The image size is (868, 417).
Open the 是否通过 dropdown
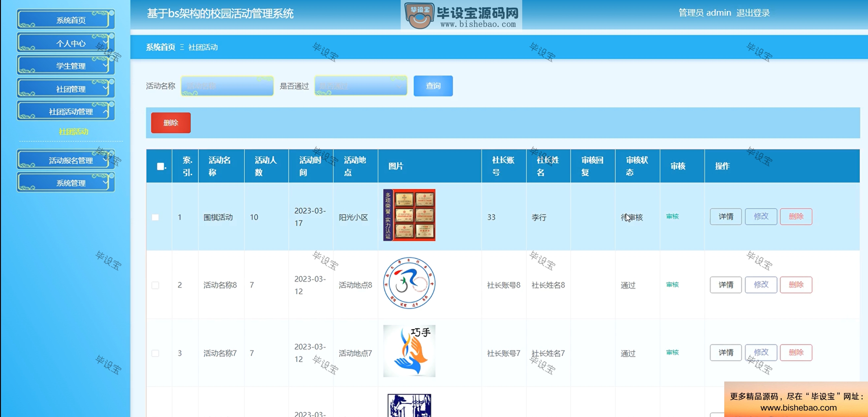click(x=361, y=86)
